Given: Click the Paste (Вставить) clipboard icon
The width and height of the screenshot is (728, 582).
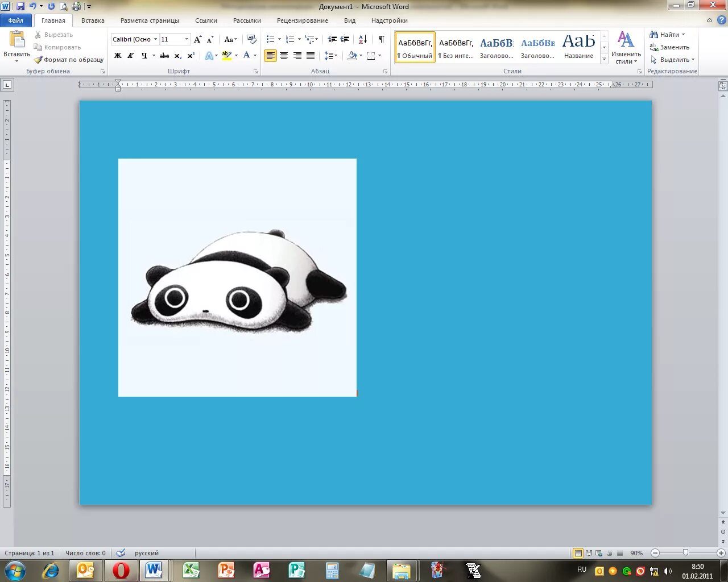Looking at the screenshot, I should [17, 40].
